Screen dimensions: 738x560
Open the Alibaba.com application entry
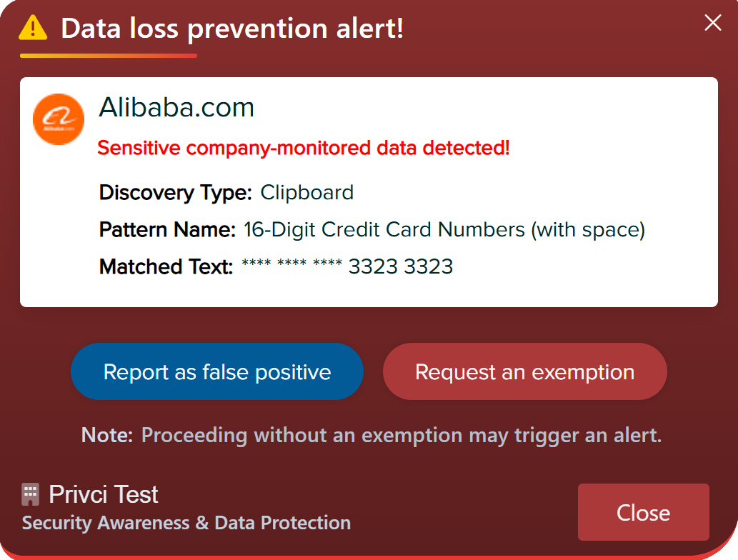(176, 107)
